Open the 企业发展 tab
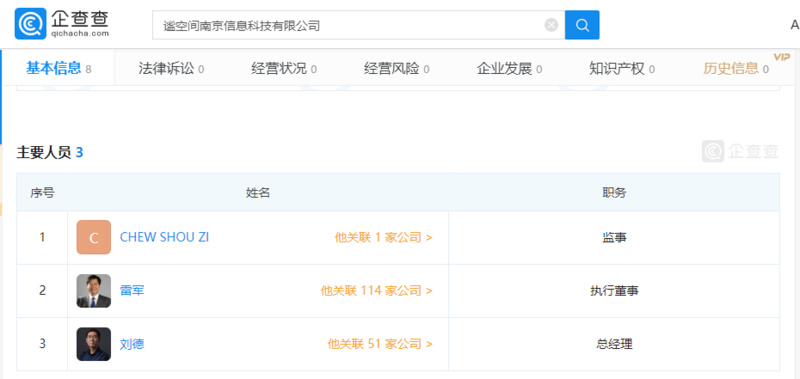Image resolution: width=800 pixels, height=379 pixels. [509, 68]
